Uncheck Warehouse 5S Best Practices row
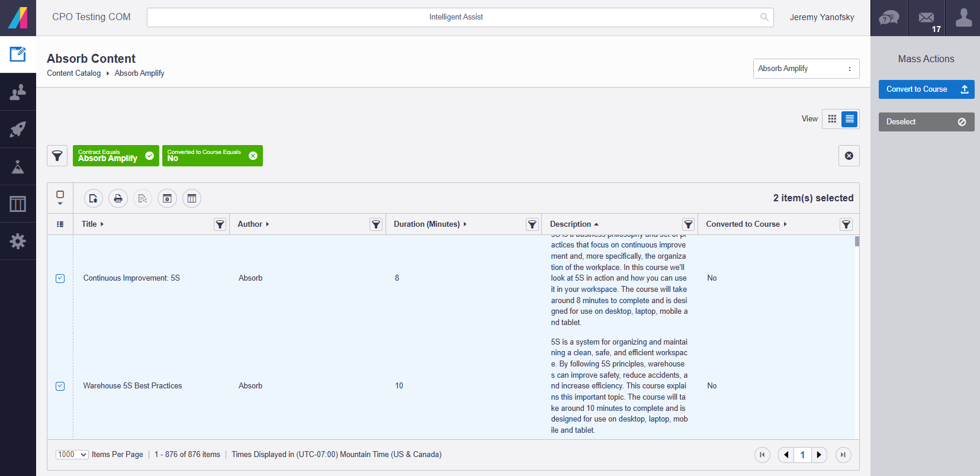This screenshot has height=476, width=980. click(x=60, y=386)
